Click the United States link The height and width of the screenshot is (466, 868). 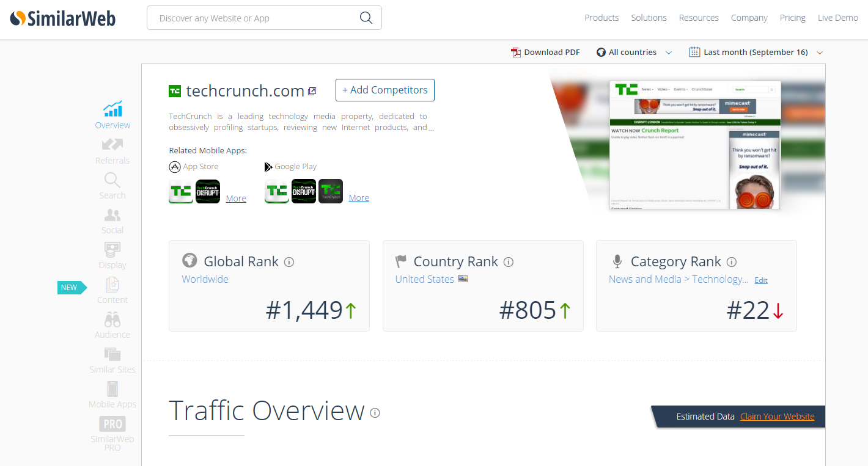coord(424,279)
